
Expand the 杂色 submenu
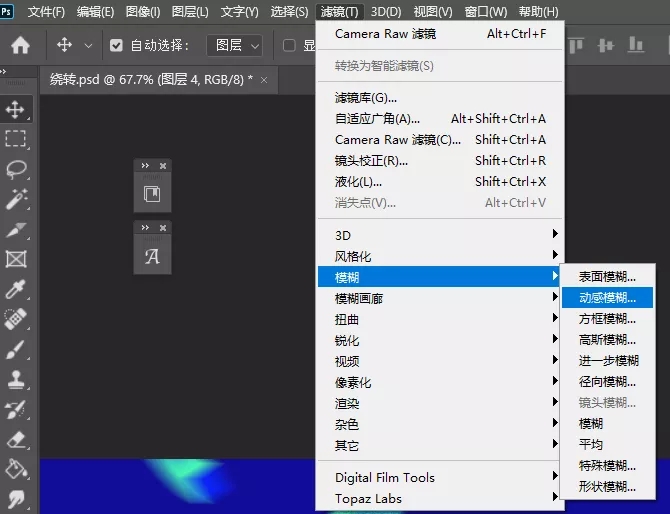(438, 424)
